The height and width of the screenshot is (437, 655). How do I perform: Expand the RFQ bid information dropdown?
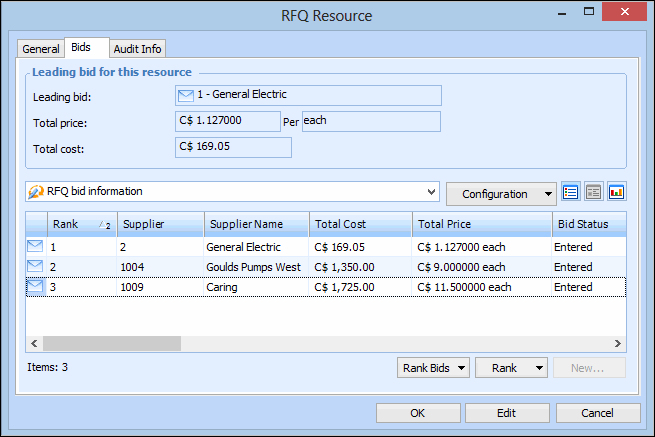point(431,192)
